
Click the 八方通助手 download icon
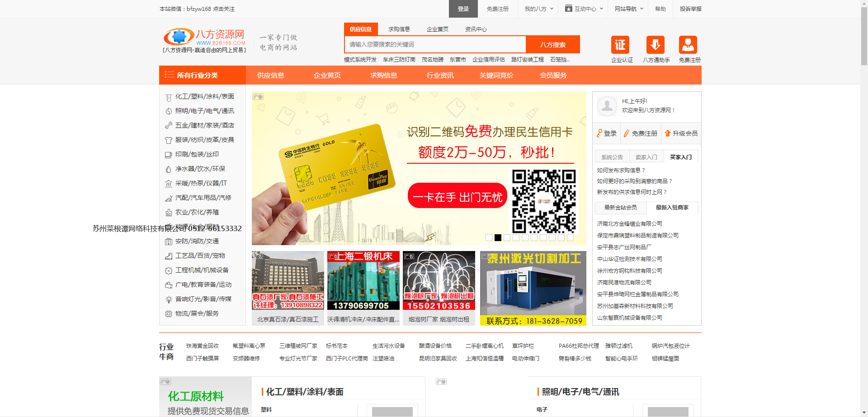click(x=655, y=45)
